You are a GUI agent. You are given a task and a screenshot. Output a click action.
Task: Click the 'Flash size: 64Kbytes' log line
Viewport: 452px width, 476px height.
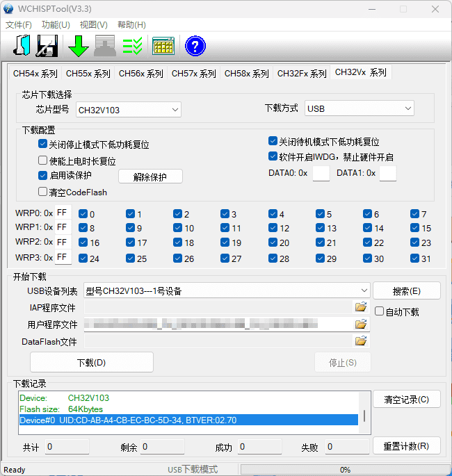pyautogui.click(x=61, y=409)
